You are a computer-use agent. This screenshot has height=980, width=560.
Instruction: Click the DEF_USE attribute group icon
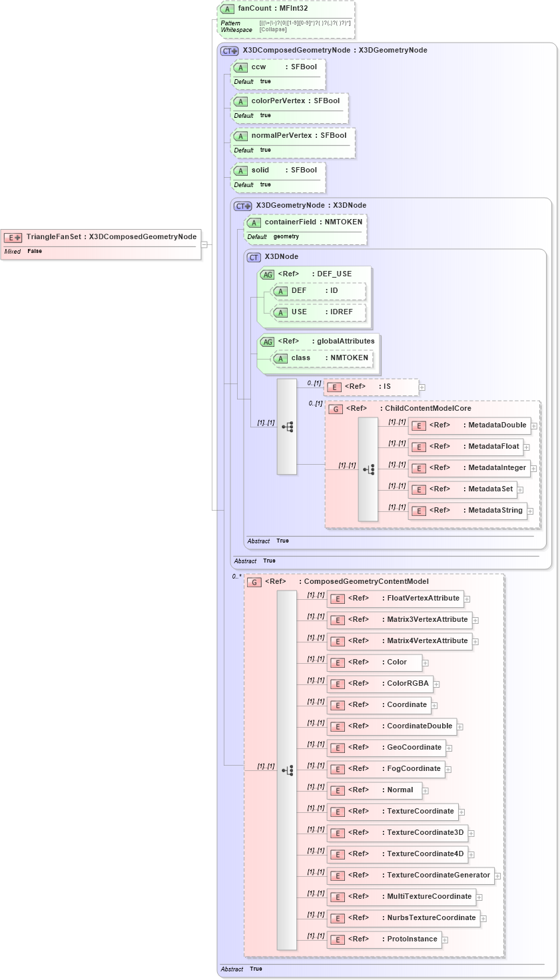click(x=267, y=274)
